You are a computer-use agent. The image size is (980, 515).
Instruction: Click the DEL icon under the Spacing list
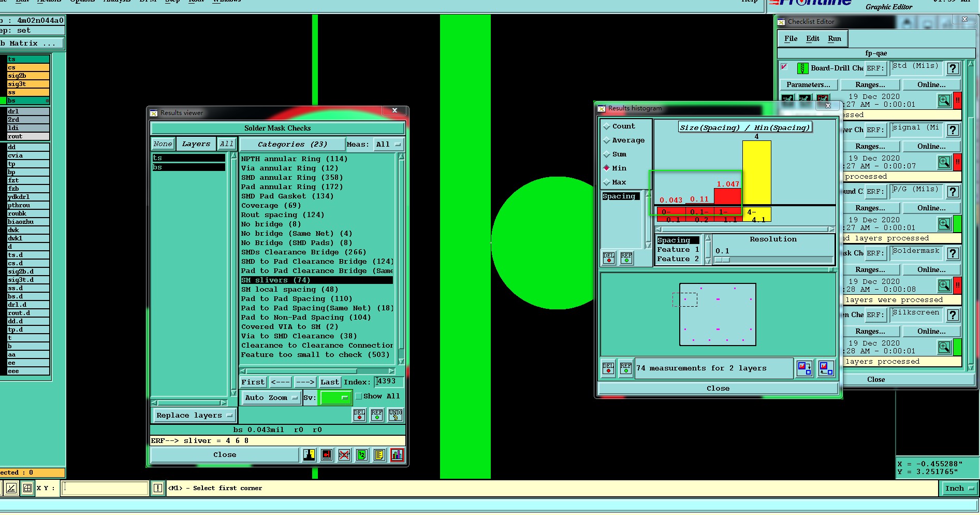609,257
